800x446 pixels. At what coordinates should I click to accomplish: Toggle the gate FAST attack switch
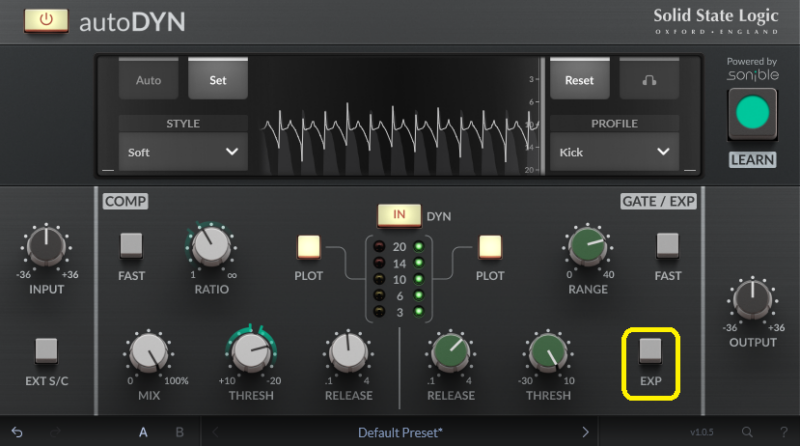pyautogui.click(x=667, y=245)
